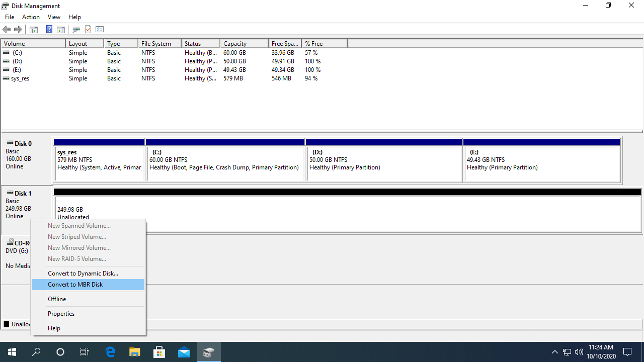Click Show/Hide Console Tree toolbar icon
This screenshot has width=644, height=362.
click(33, 30)
